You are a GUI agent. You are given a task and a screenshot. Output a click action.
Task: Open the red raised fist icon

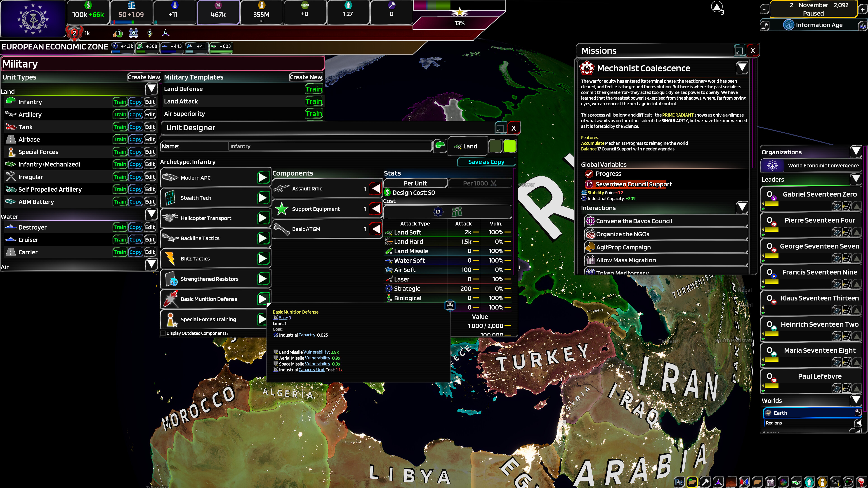click(x=861, y=482)
